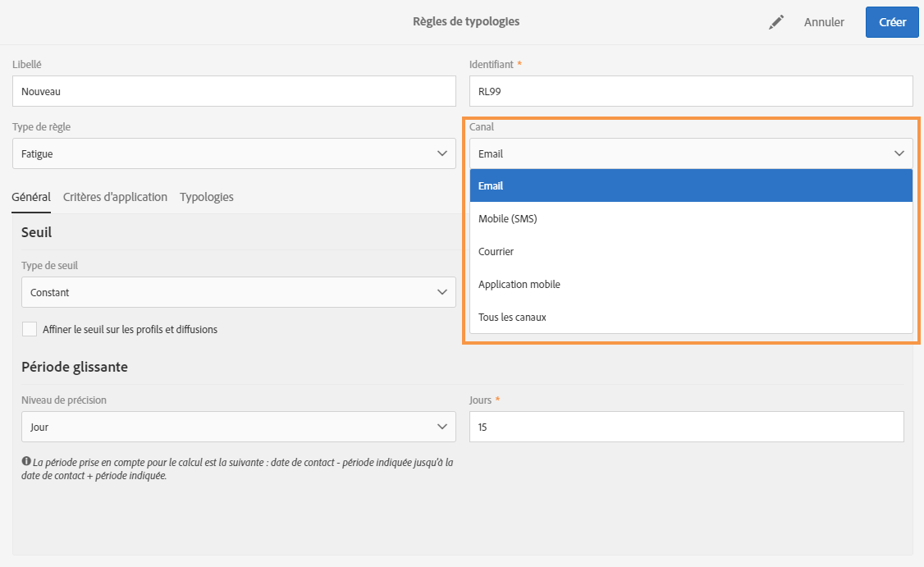Expand the Type de règle dropdown

coord(234,153)
